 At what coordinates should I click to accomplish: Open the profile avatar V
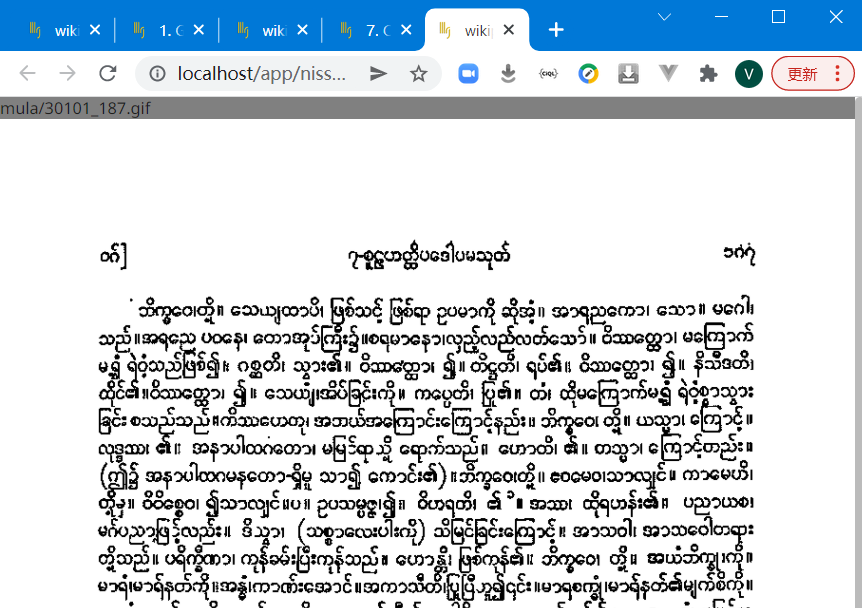point(749,74)
